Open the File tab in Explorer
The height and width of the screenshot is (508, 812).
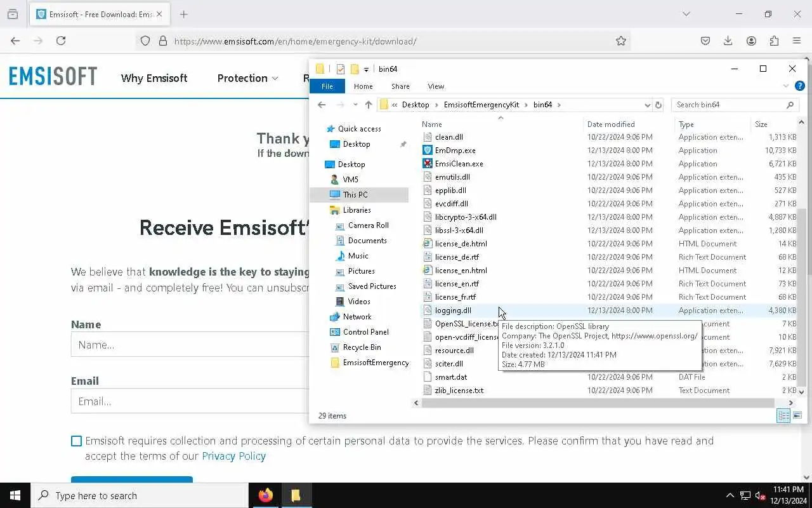[x=327, y=86]
